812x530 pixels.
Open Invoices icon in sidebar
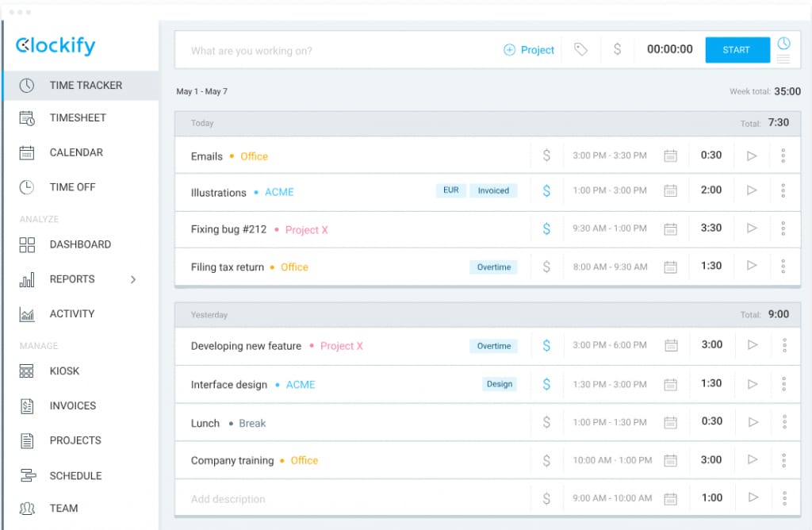(27, 405)
